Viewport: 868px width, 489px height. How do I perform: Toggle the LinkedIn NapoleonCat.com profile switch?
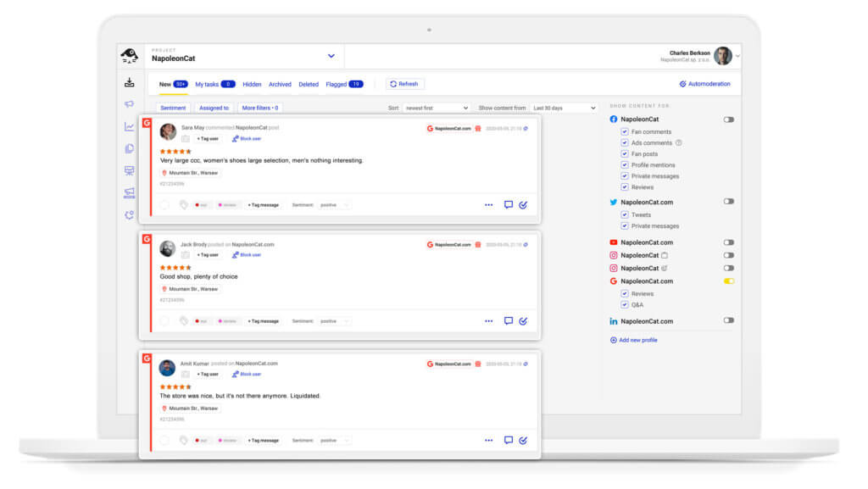click(728, 320)
